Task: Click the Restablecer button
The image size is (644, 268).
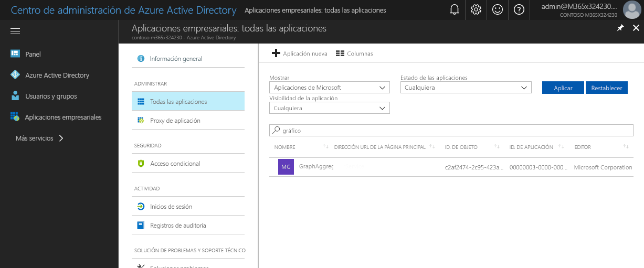Action: click(x=607, y=88)
